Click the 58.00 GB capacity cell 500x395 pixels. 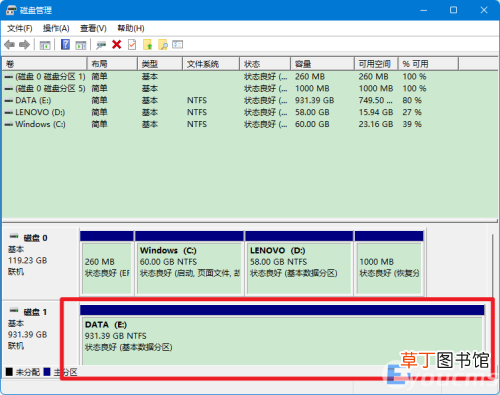(312, 112)
